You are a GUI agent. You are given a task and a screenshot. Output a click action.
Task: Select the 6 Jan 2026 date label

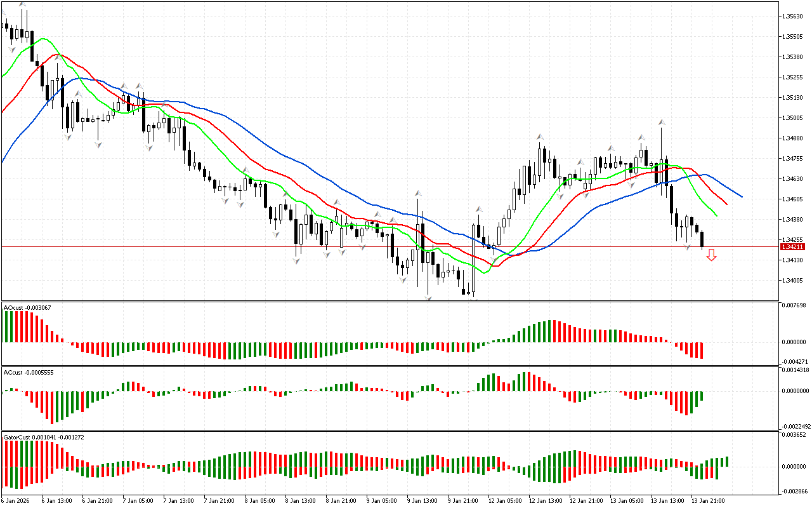click(15, 500)
